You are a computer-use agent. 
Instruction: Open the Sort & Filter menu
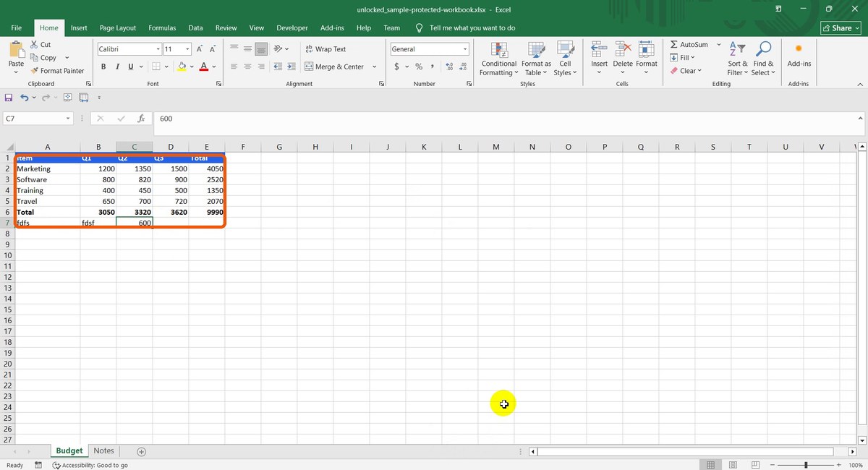point(739,59)
